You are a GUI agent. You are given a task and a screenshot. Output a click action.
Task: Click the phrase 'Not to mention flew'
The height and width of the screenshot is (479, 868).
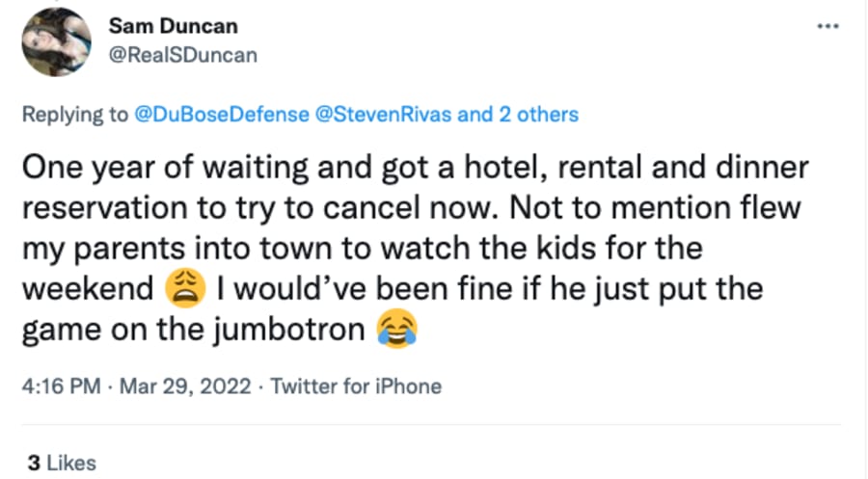pos(655,207)
